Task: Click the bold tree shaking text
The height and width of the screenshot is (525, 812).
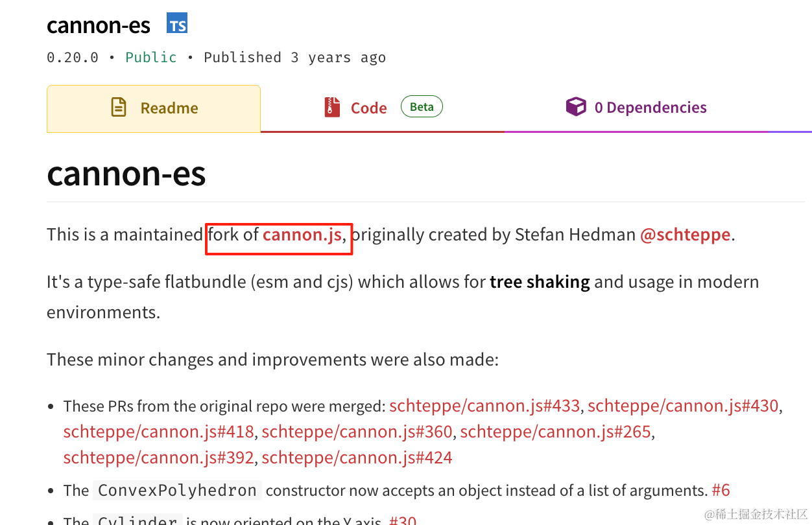Action: [540, 282]
